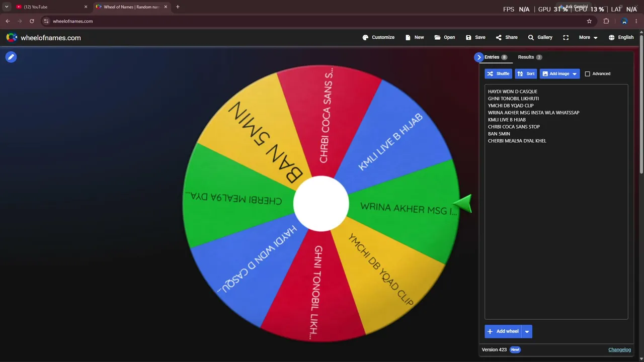This screenshot has width=644, height=362.
Task: Click the page vertical scrollbar
Action: coord(641,106)
